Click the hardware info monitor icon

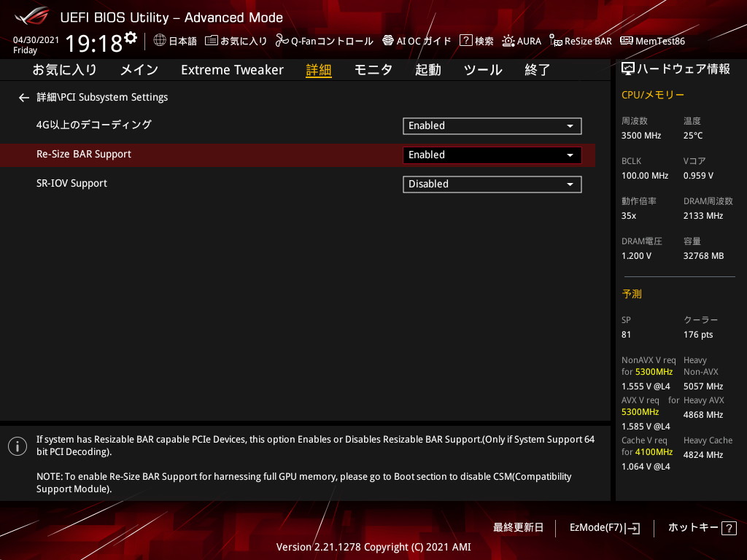coord(628,69)
